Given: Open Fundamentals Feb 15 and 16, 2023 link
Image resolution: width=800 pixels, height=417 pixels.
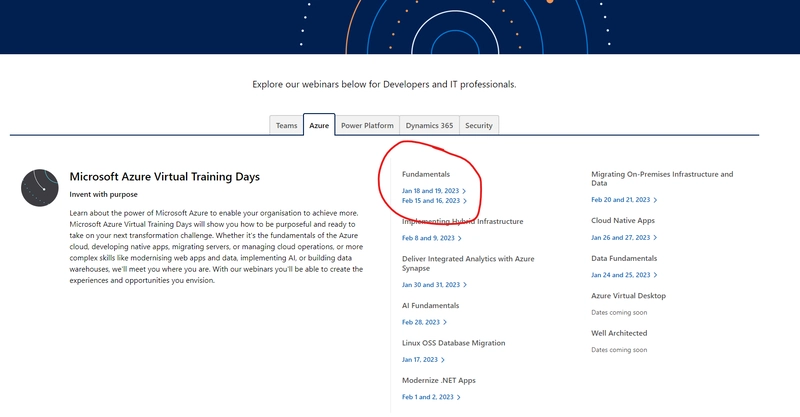Looking at the screenshot, I should tap(431, 201).
